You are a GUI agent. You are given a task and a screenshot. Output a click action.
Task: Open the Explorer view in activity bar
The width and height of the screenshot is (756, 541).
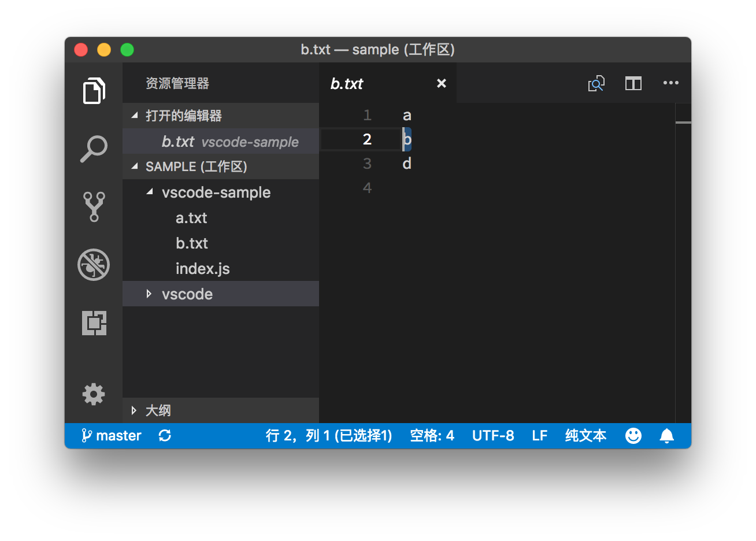[x=94, y=91]
